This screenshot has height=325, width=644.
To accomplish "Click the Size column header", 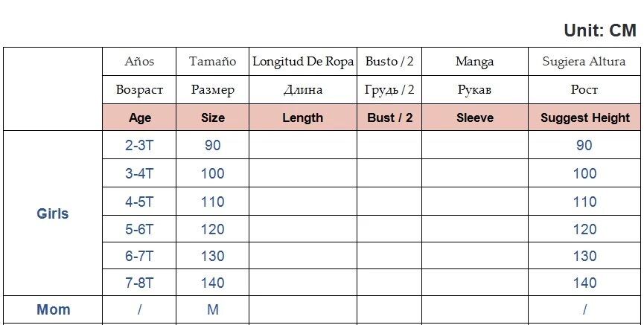I will click(x=213, y=118).
